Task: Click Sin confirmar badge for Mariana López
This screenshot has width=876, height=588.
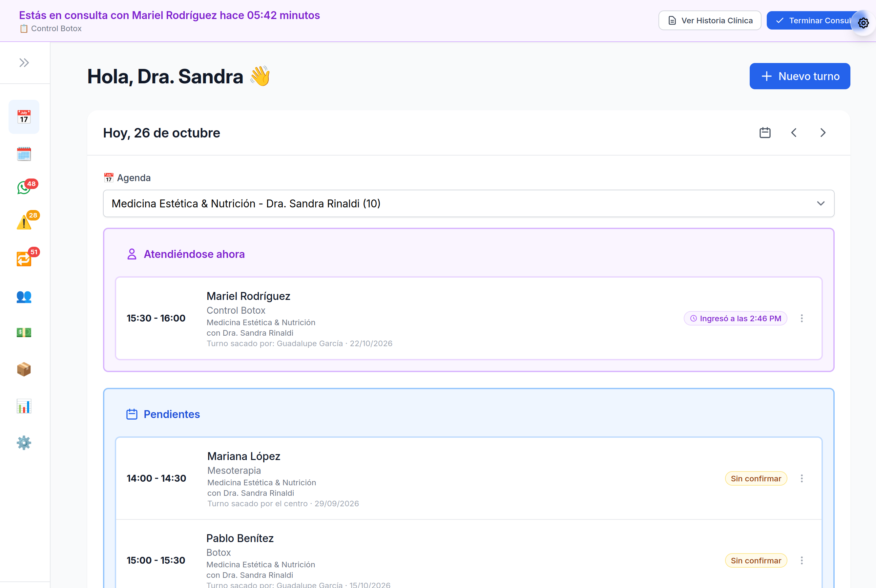Action: click(x=756, y=478)
